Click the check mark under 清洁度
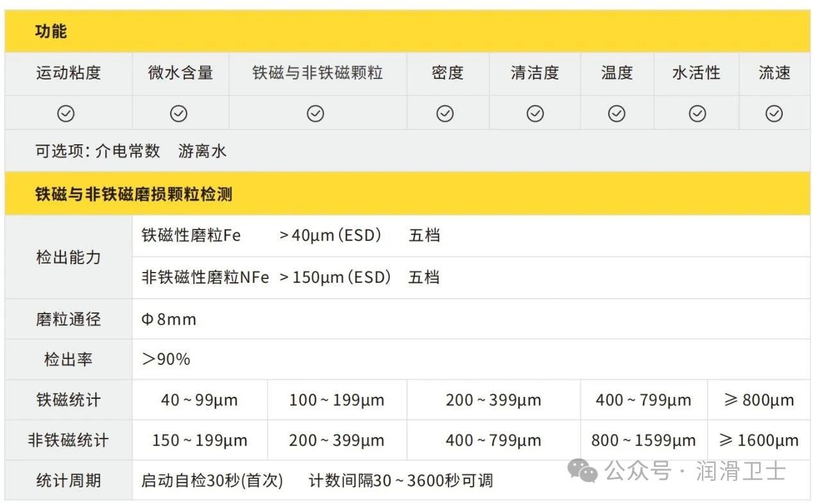813x504 pixels. 535,113
